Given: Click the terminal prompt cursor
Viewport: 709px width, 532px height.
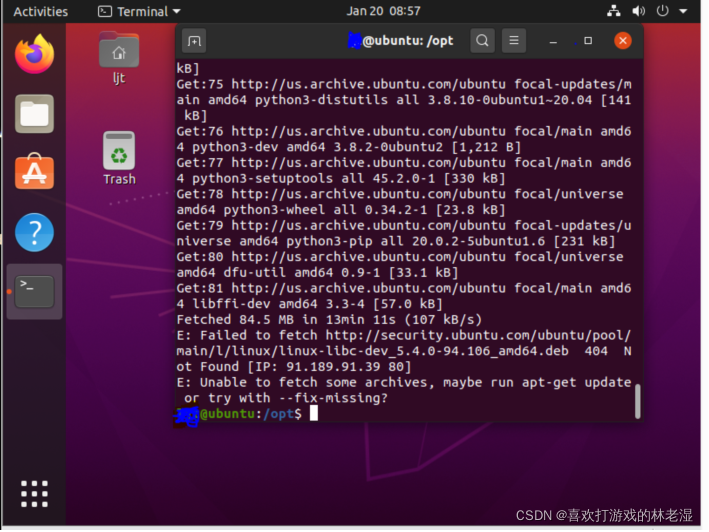Looking at the screenshot, I should tap(314, 413).
